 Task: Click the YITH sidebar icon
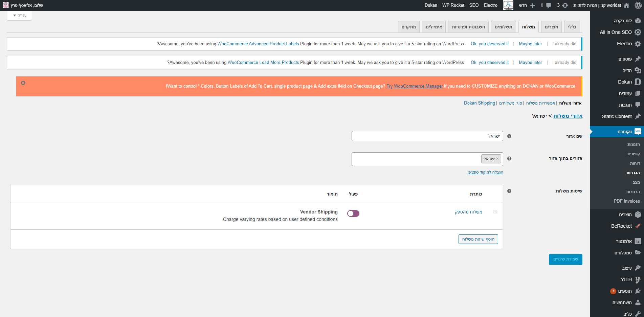[638, 279]
